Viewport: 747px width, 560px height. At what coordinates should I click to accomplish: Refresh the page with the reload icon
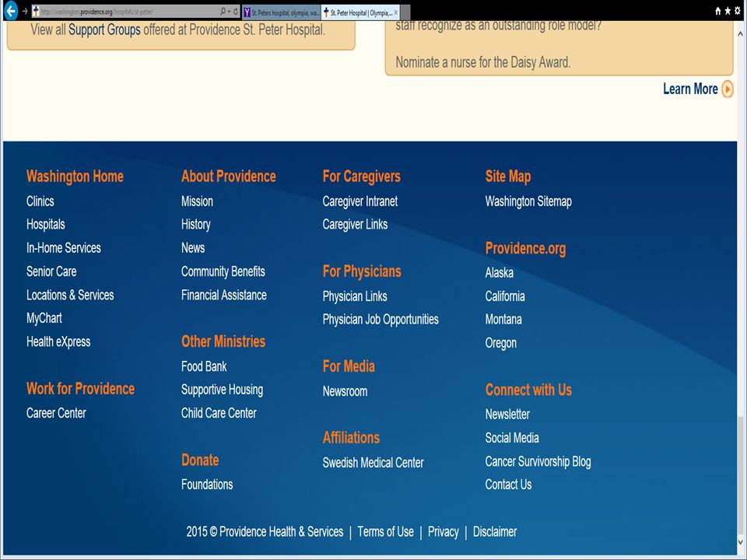(x=235, y=12)
